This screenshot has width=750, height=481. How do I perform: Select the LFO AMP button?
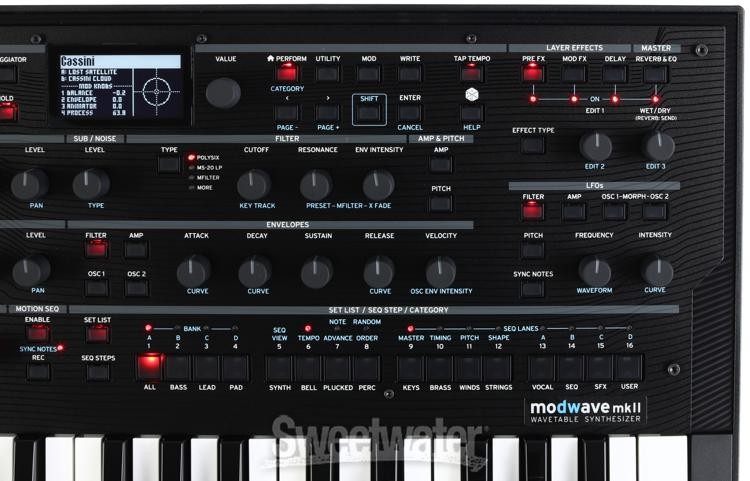tap(574, 211)
